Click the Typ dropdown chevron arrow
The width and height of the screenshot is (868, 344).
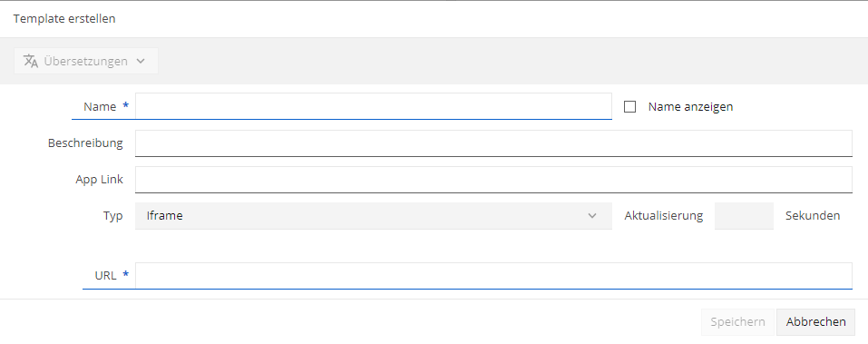tap(592, 216)
